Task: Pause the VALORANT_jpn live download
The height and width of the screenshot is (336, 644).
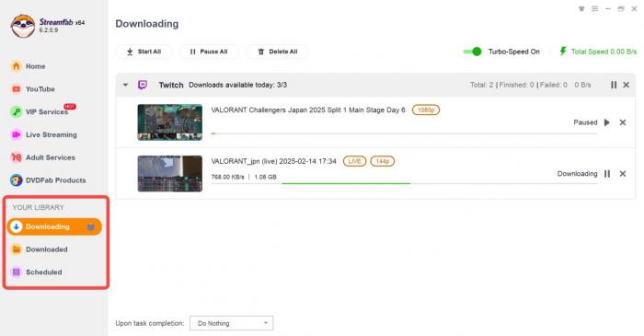Action: tap(607, 174)
